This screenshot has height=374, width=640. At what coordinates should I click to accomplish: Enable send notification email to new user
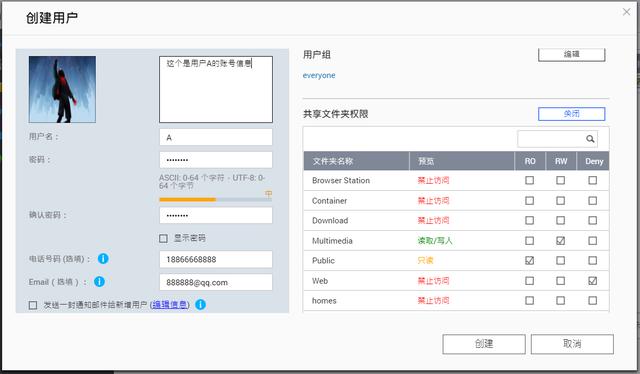coord(33,305)
